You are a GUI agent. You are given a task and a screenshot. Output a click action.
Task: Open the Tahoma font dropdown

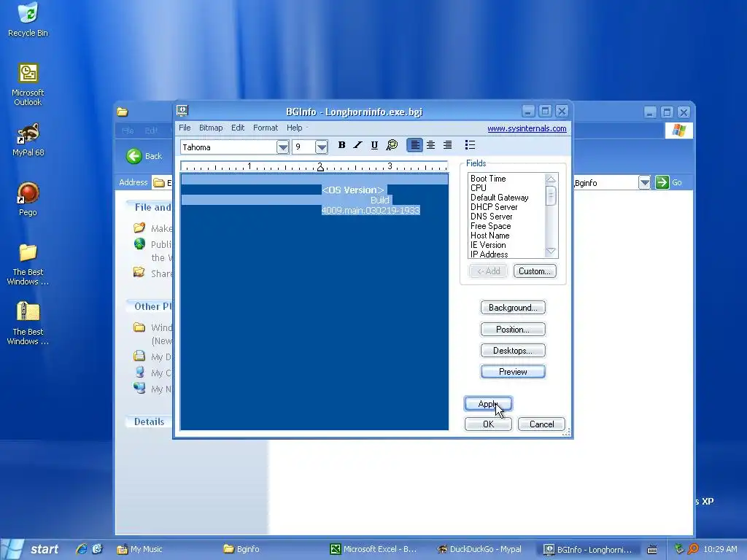tap(282, 147)
